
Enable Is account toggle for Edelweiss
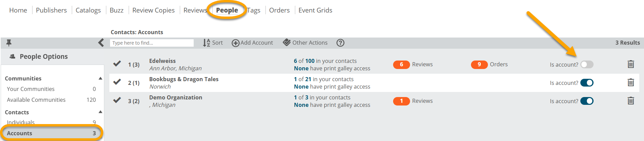(587, 64)
